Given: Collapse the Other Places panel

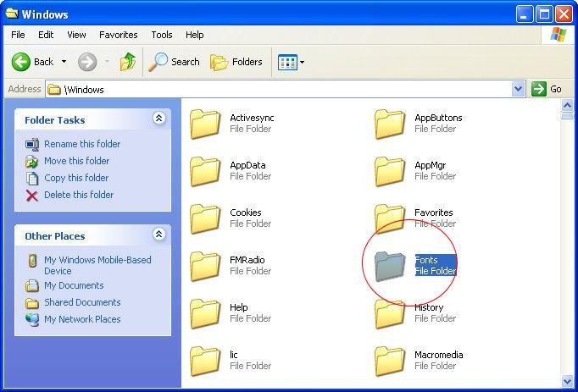Looking at the screenshot, I should point(158,234).
